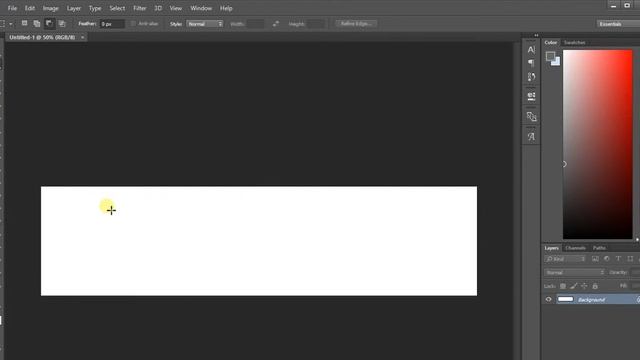The width and height of the screenshot is (640, 360).
Task: Open the Character panel icon
Action: [531, 50]
